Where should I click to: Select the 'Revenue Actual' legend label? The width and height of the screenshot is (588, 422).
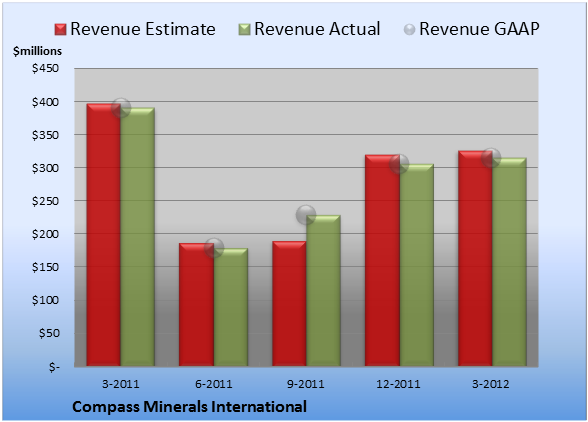click(317, 29)
